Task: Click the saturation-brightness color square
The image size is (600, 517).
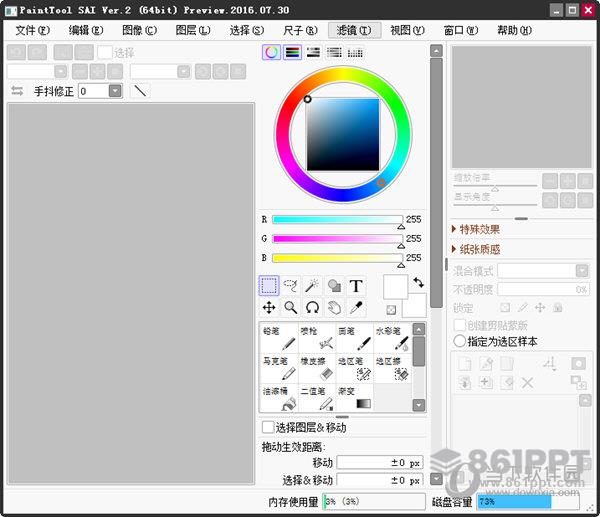Action: [343, 134]
